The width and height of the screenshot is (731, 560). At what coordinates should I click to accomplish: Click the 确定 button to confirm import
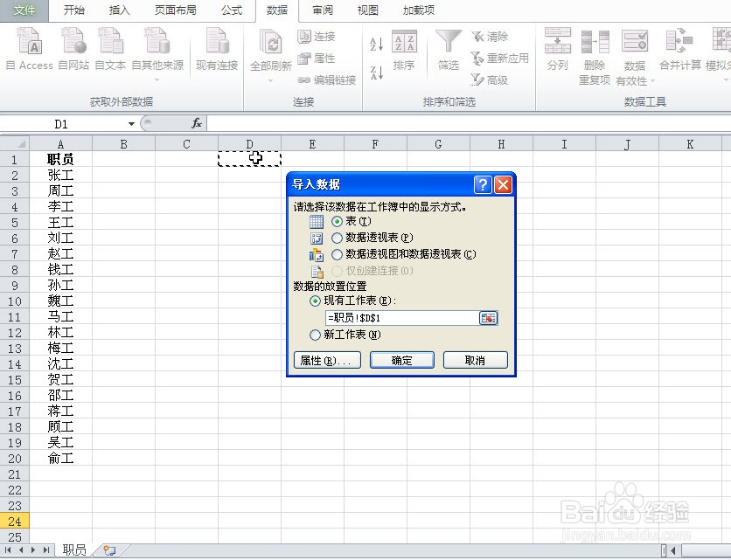pyautogui.click(x=401, y=359)
